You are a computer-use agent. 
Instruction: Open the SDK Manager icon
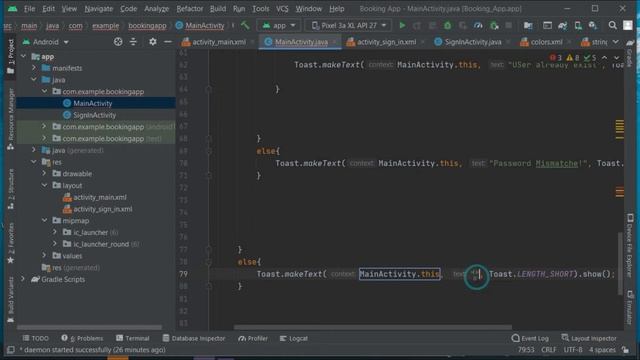point(593,25)
